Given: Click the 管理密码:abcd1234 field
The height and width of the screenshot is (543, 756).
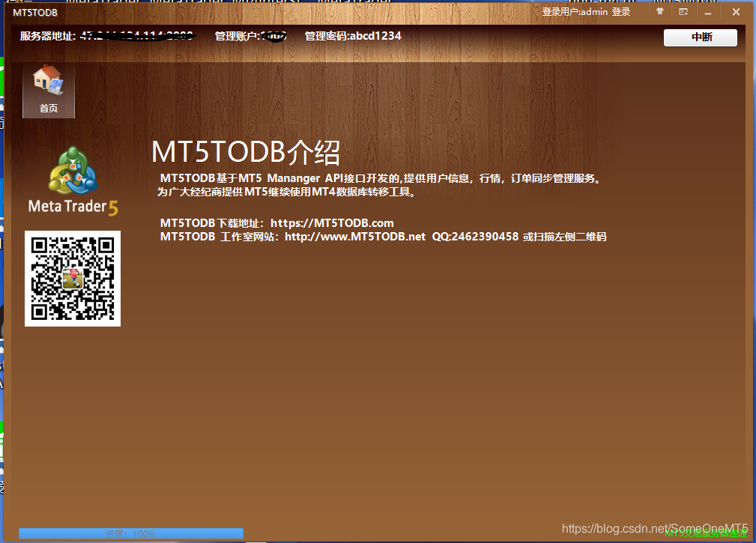Looking at the screenshot, I should (353, 36).
